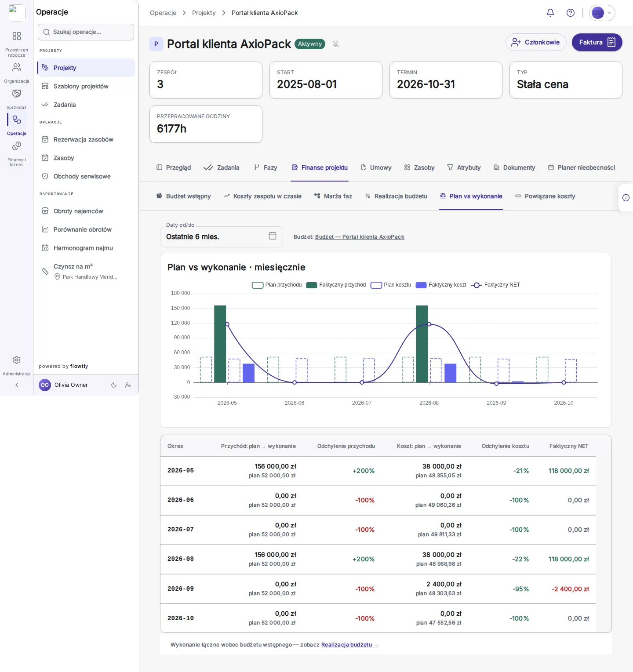The height and width of the screenshot is (672, 633).
Task: Open Sprzedaż in the left rail
Action: tap(17, 99)
